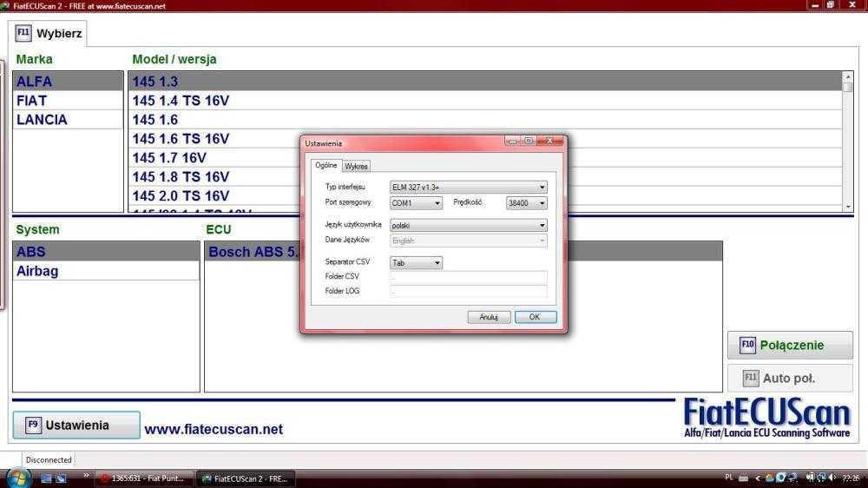The width and height of the screenshot is (868, 488).
Task: Select FIAT in the Marka list
Action: pyautogui.click(x=68, y=101)
